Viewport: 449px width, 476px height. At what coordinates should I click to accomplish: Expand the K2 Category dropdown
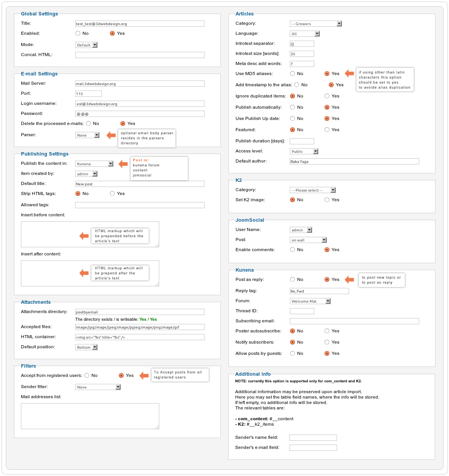[x=313, y=190]
